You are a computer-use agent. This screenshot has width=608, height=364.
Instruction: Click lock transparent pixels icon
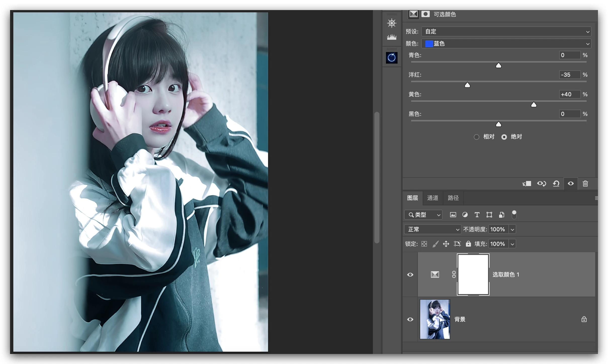coord(424,244)
